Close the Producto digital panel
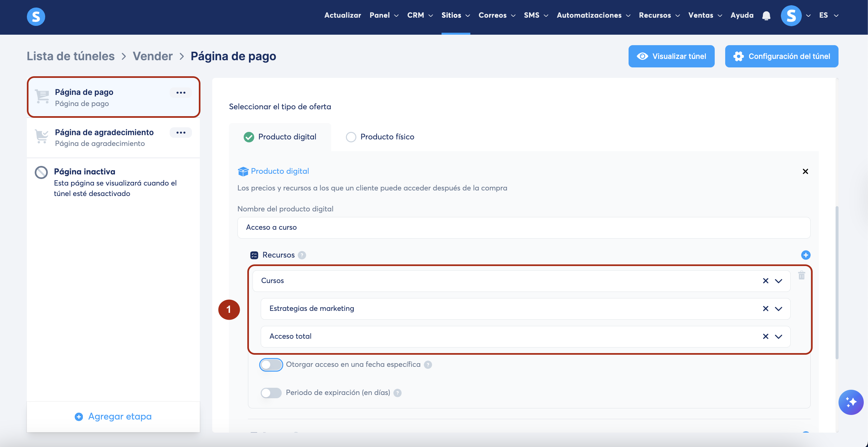Viewport: 868px width, 447px height. click(x=805, y=171)
